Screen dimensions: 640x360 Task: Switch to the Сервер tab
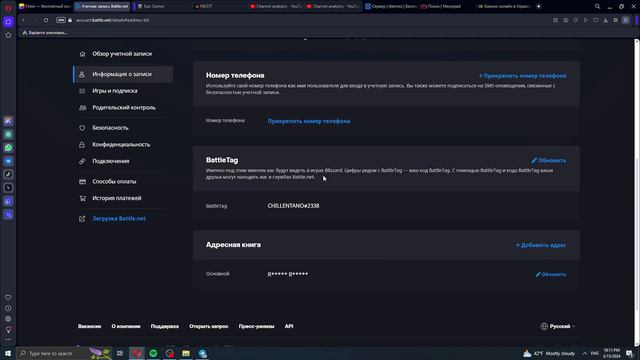(391, 6)
